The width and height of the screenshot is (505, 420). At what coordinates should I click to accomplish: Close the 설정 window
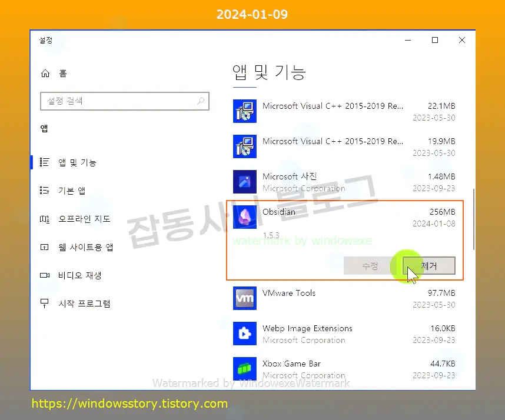click(462, 40)
